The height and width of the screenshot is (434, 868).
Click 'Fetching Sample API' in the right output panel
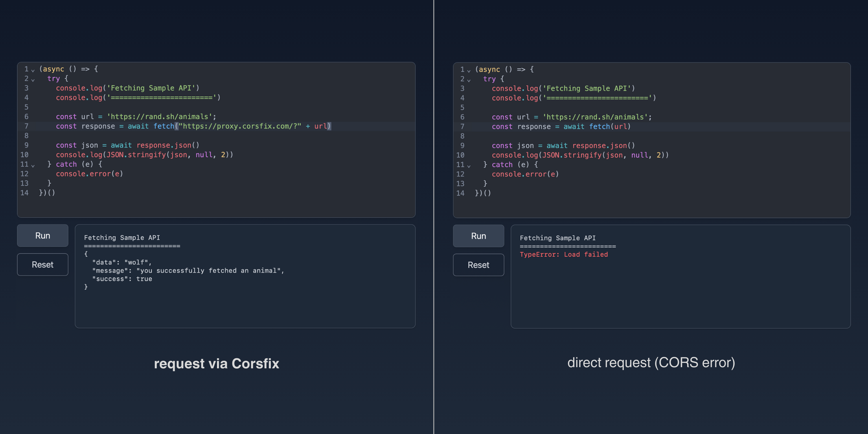[558, 238]
